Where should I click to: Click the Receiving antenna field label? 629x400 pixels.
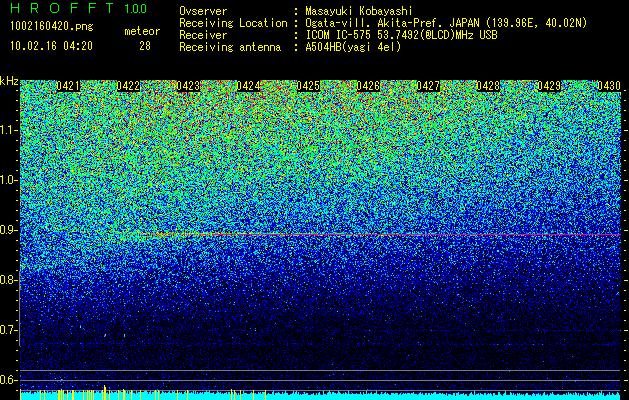[230, 47]
